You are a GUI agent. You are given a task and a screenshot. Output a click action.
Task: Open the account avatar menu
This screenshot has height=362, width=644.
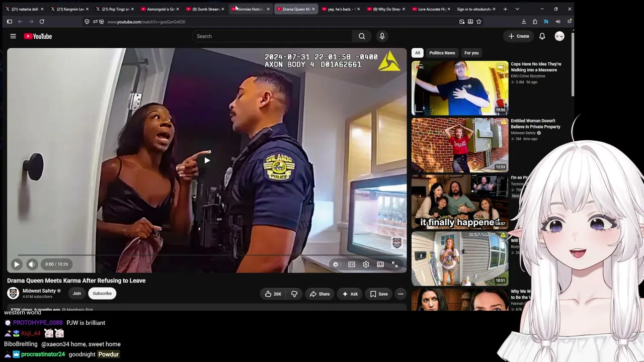(559, 36)
